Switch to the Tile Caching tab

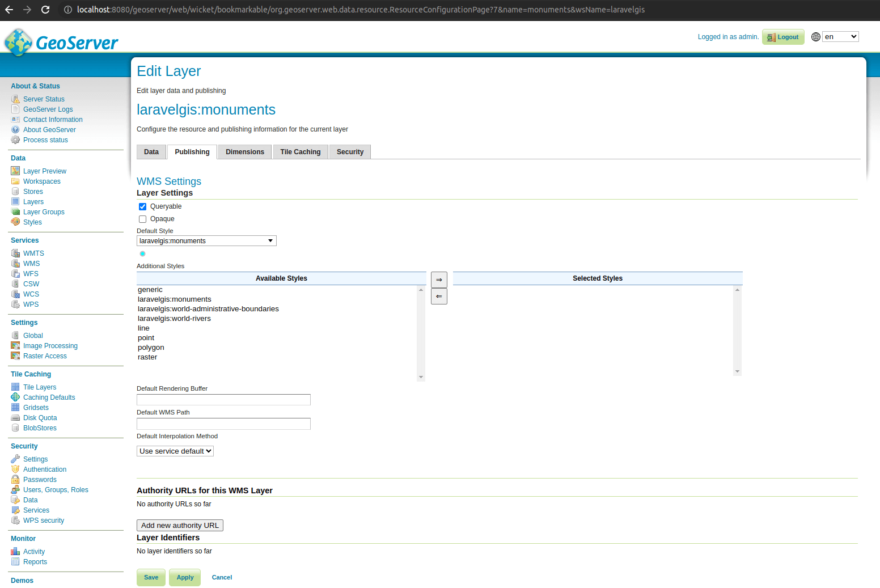pyautogui.click(x=300, y=152)
